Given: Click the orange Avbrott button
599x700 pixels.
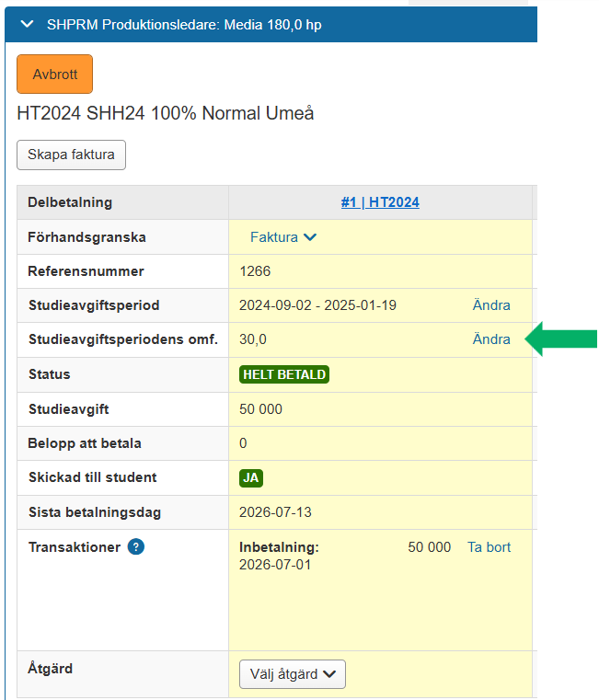Looking at the screenshot, I should (x=54, y=75).
